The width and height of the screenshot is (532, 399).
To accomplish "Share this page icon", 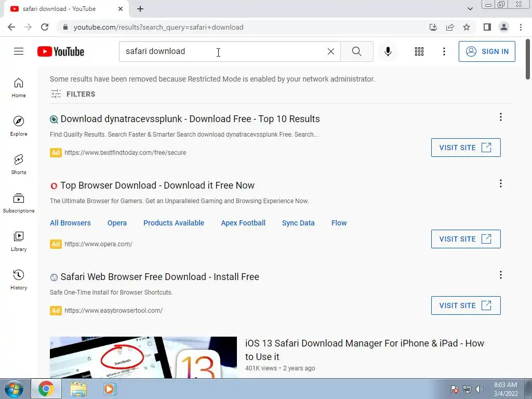I will pyautogui.click(x=450, y=27).
